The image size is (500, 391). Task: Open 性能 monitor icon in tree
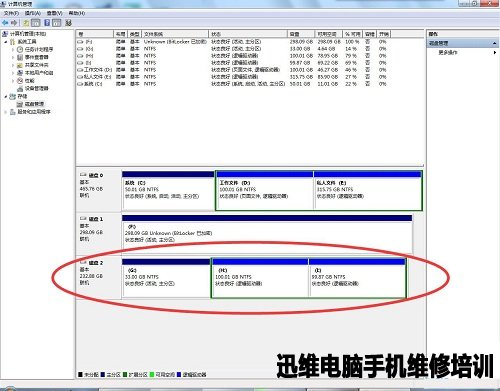(20, 81)
